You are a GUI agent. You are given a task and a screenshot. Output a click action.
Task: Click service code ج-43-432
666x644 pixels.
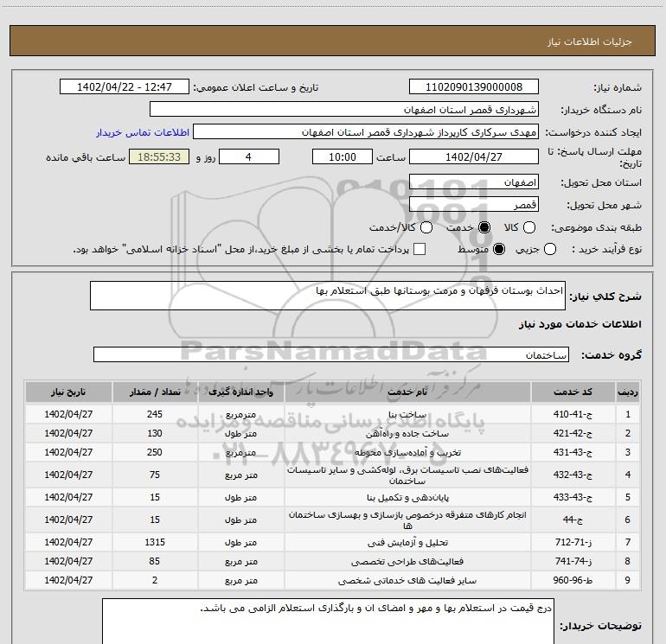[x=573, y=475]
